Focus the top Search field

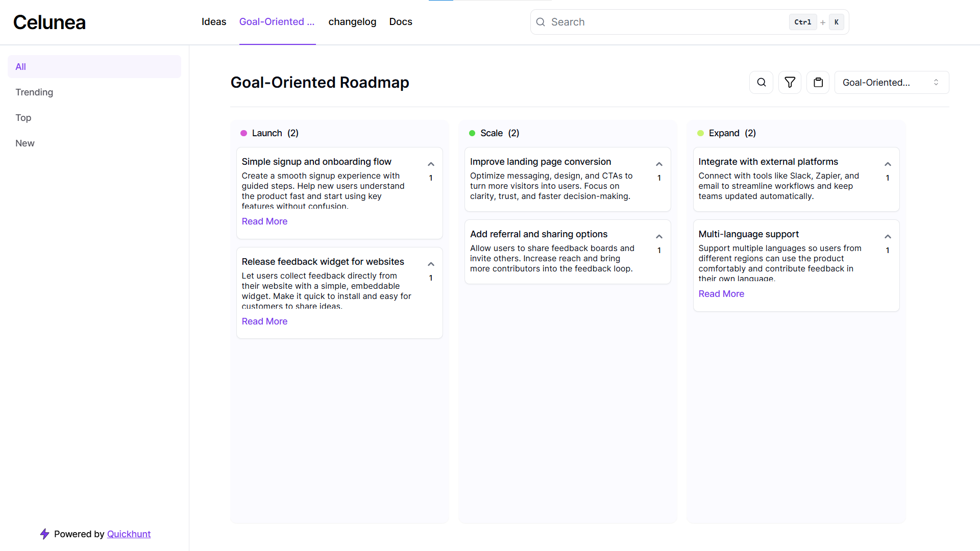[689, 22]
